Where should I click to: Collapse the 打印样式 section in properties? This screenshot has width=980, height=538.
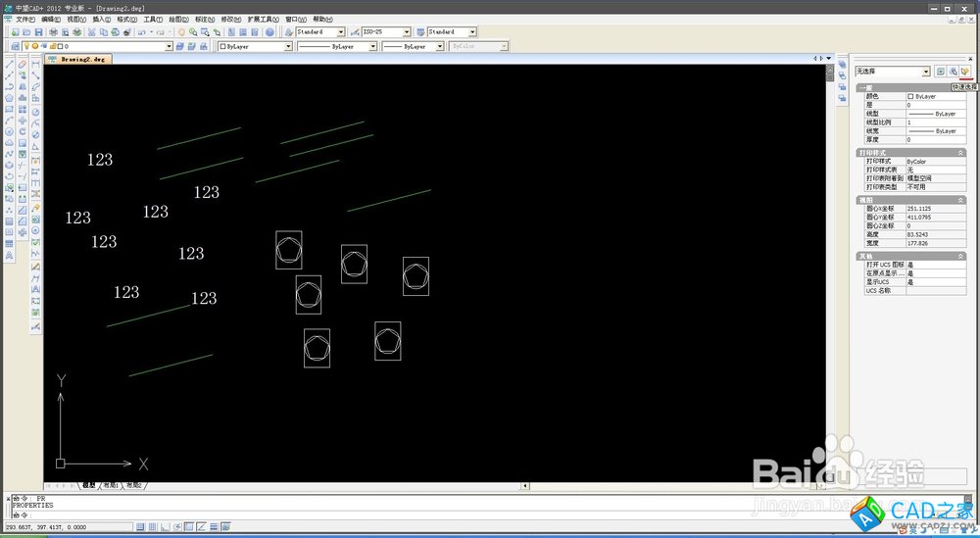(960, 153)
